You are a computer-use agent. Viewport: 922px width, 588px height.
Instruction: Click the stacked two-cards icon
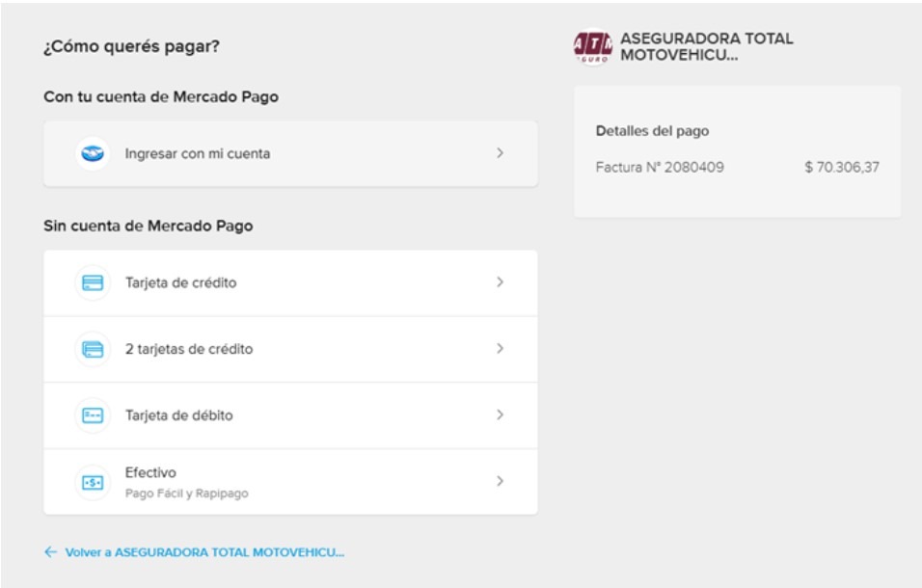(94, 349)
